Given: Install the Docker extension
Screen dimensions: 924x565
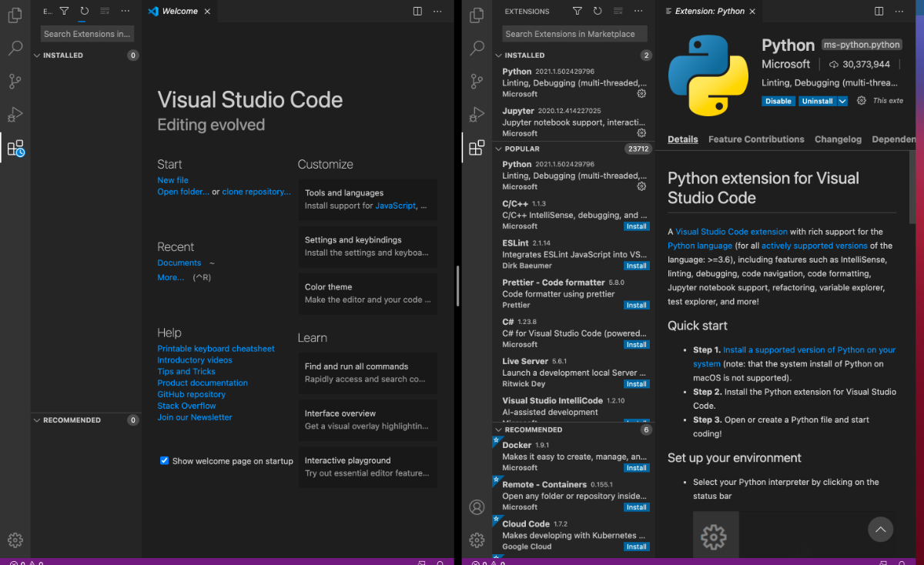Looking at the screenshot, I should pyautogui.click(x=636, y=468).
